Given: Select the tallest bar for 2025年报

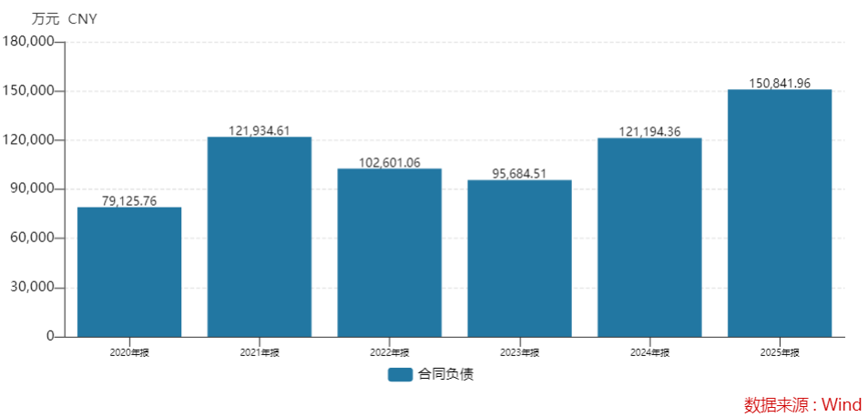Looking at the screenshot, I should pyautogui.click(x=780, y=213).
